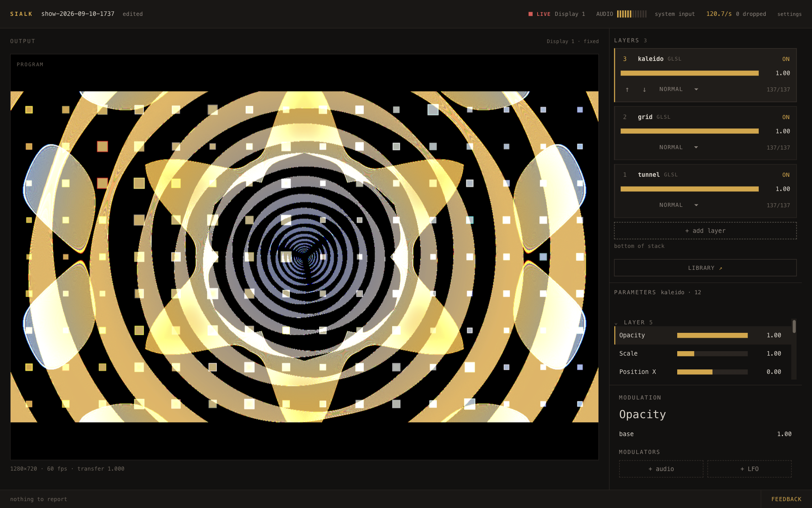This screenshot has height=508, width=812.
Task: Click the 1280×720 resolution status text
Action: click(24, 469)
